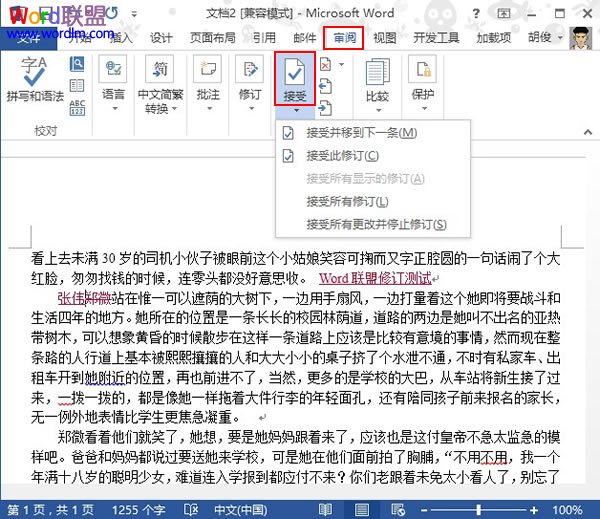Switch to the 页面布局 ribbon tab
This screenshot has height=519, width=600.
(x=213, y=38)
